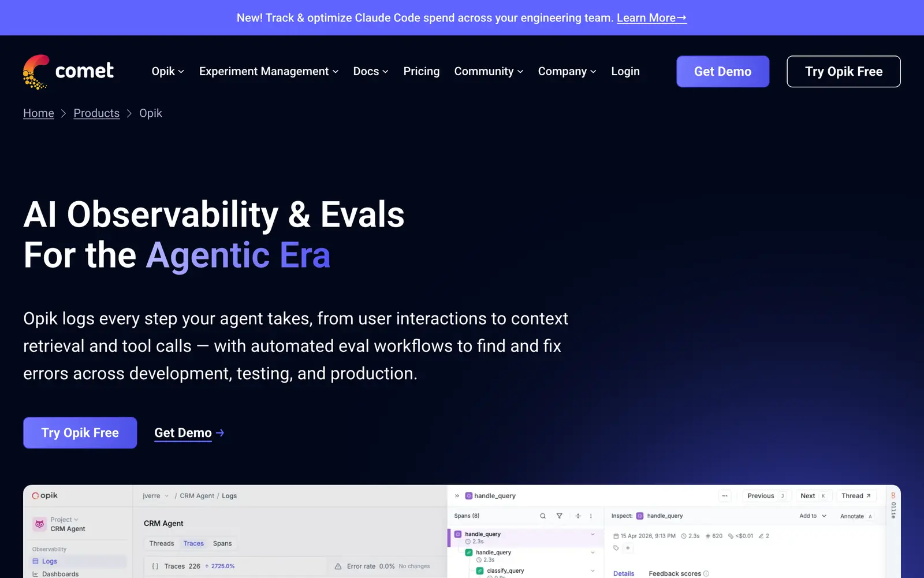The height and width of the screenshot is (578, 924).
Task: Click the hero Try Opik Free button
Action: tap(80, 432)
